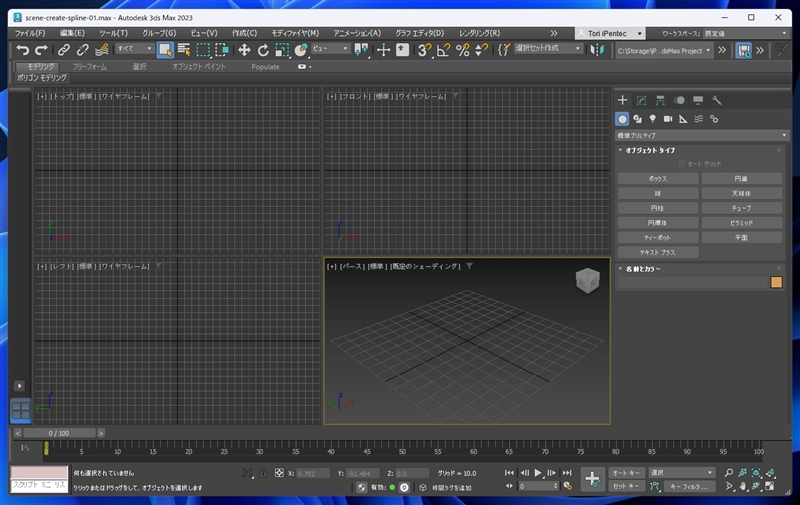Open モディファイヤ(M) menu
The height and width of the screenshot is (505, 800).
(x=295, y=33)
